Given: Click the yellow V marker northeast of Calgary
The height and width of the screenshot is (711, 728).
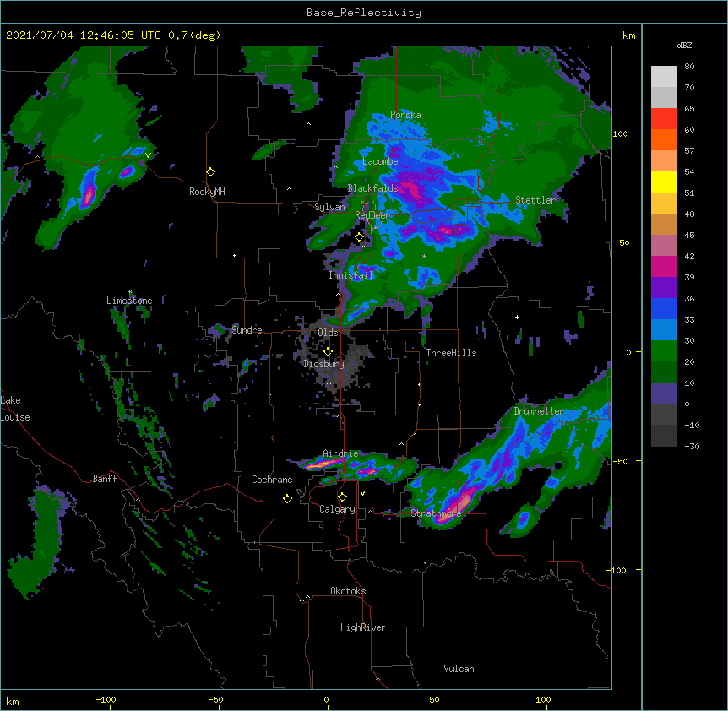Looking at the screenshot, I should tap(362, 493).
